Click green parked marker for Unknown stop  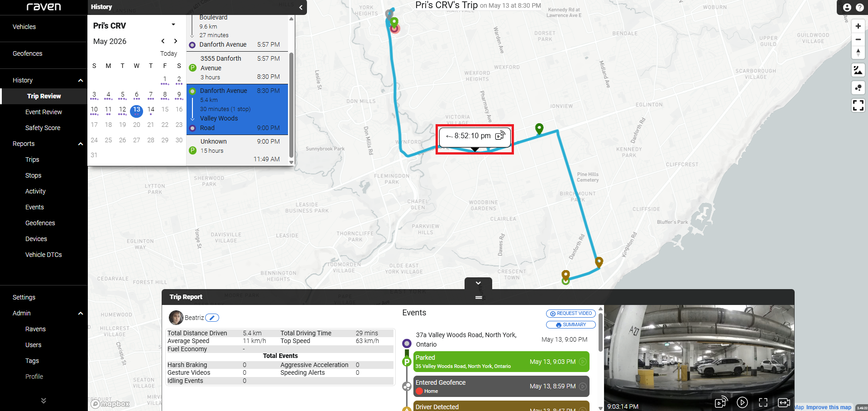click(x=192, y=150)
